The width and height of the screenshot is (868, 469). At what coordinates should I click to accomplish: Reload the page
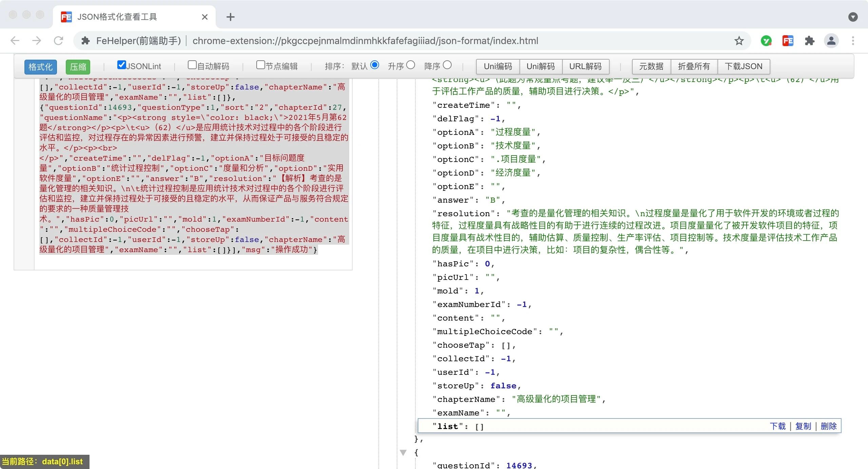click(x=58, y=41)
